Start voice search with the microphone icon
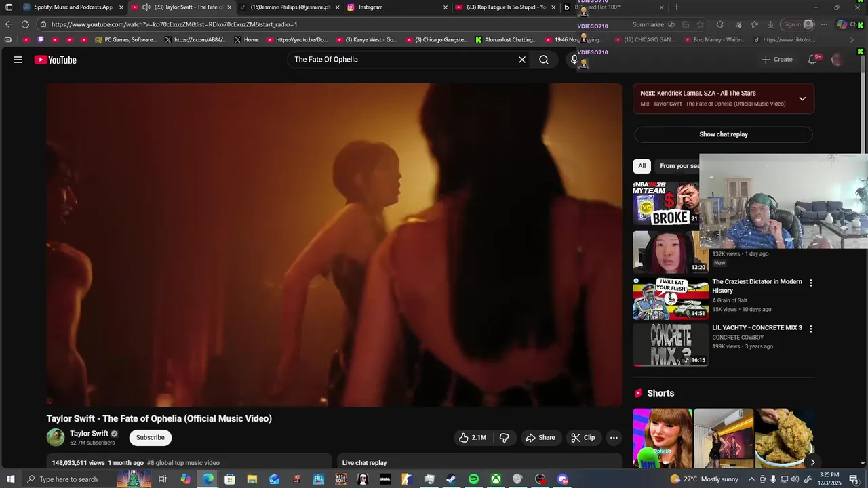 [574, 60]
